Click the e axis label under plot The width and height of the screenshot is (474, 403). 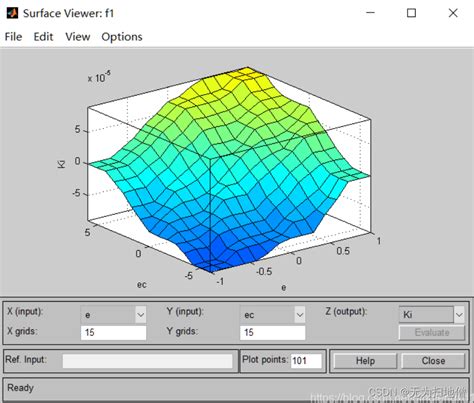[x=283, y=287]
